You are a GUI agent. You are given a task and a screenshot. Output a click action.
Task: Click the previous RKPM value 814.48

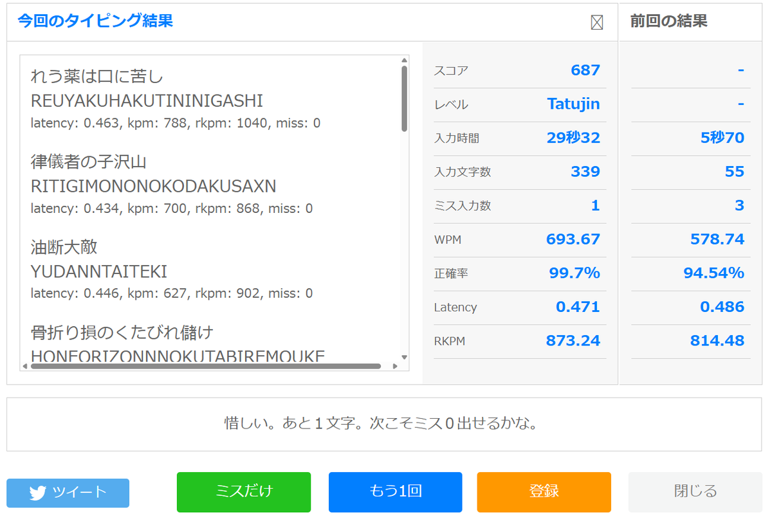click(717, 341)
